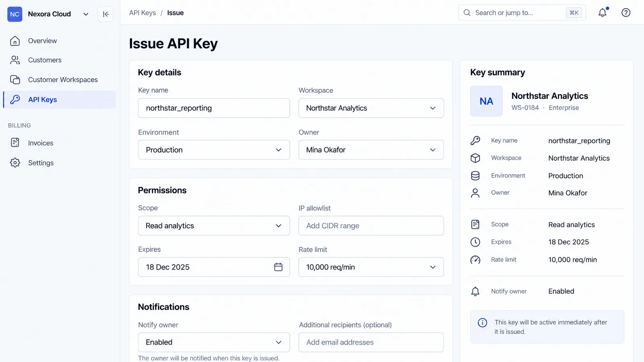644x362 pixels.
Task: Open Customer Workspaces page
Action: tap(59, 80)
